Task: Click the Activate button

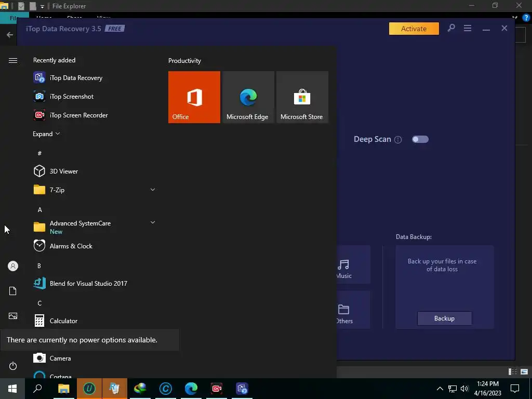Action: 414,29
